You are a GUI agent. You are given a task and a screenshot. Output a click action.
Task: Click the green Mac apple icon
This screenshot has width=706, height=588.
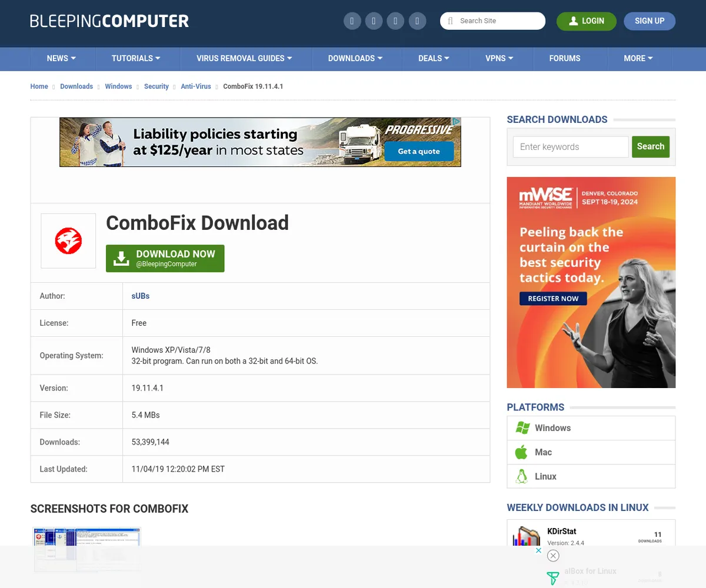[521, 452]
